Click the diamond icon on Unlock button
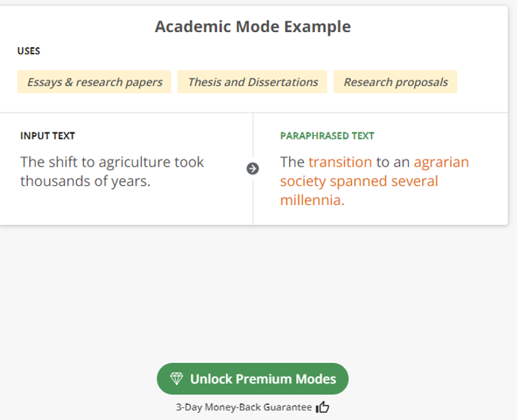This screenshot has height=420, width=517. point(177,379)
